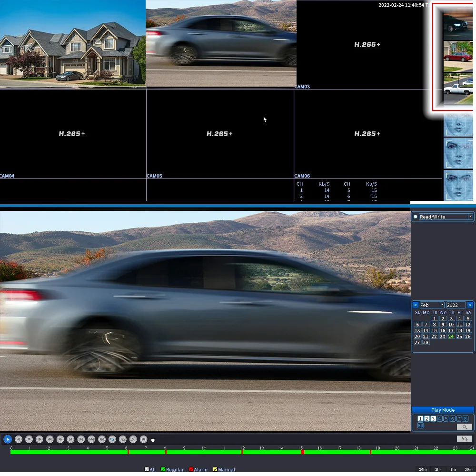Stop playback with the stop button
The width and height of the screenshot is (476, 476).
pyautogui.click(x=29, y=439)
